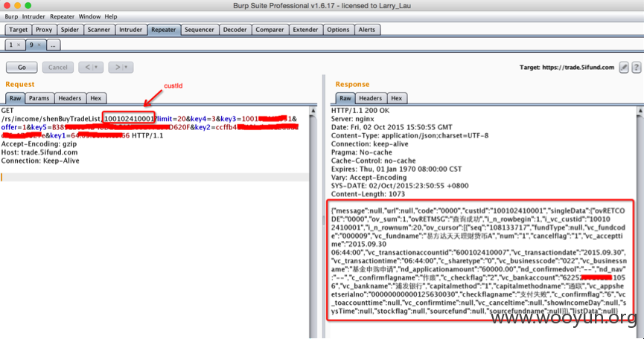
Task: Click the Accept-Encoding: gzip request line
Action: pos(39,144)
